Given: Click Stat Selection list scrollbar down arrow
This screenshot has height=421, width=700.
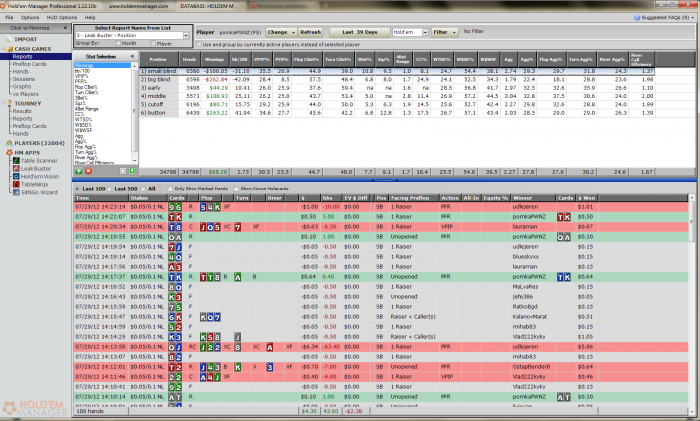Looking at the screenshot, I should coord(134,160).
